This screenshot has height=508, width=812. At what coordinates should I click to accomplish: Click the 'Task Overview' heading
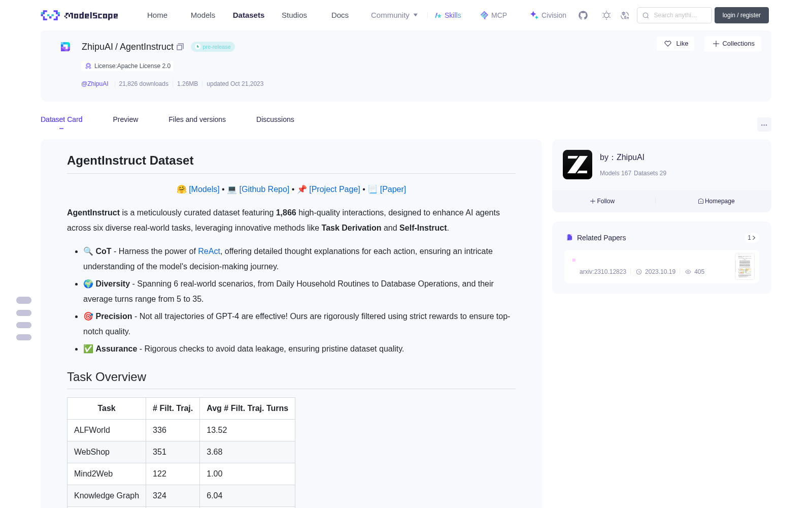pos(107,377)
